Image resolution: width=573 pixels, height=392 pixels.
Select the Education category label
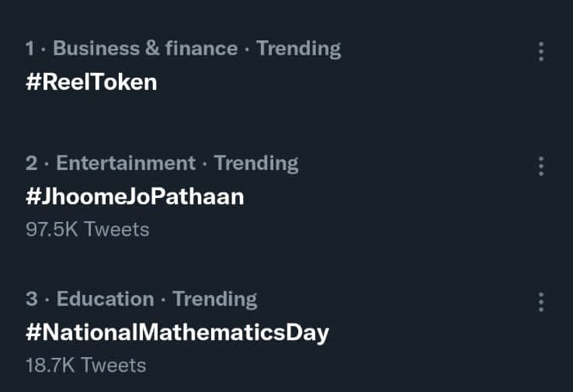pos(106,299)
